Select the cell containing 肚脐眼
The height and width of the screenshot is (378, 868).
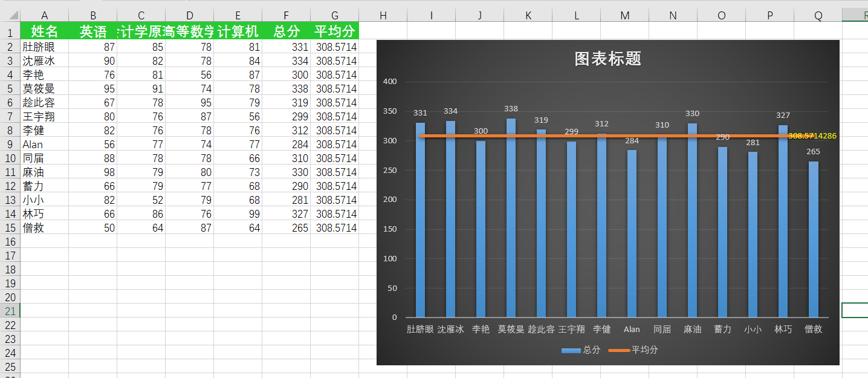[x=44, y=47]
